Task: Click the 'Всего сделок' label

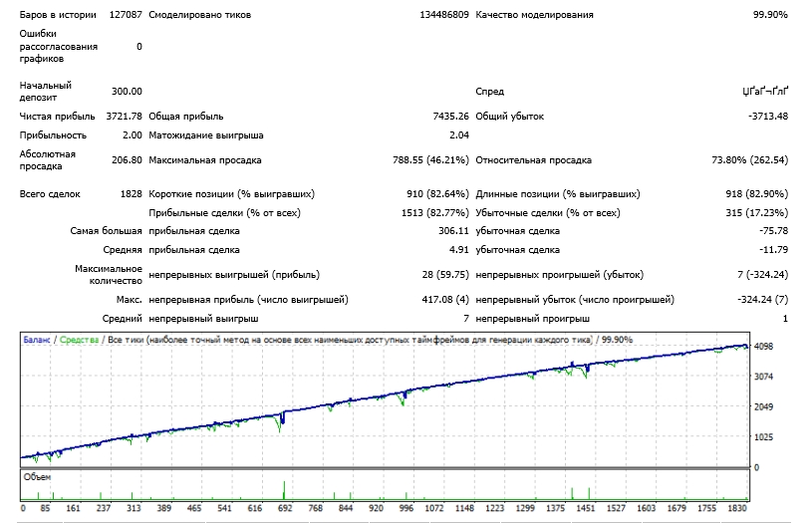Action: pyautogui.click(x=50, y=194)
